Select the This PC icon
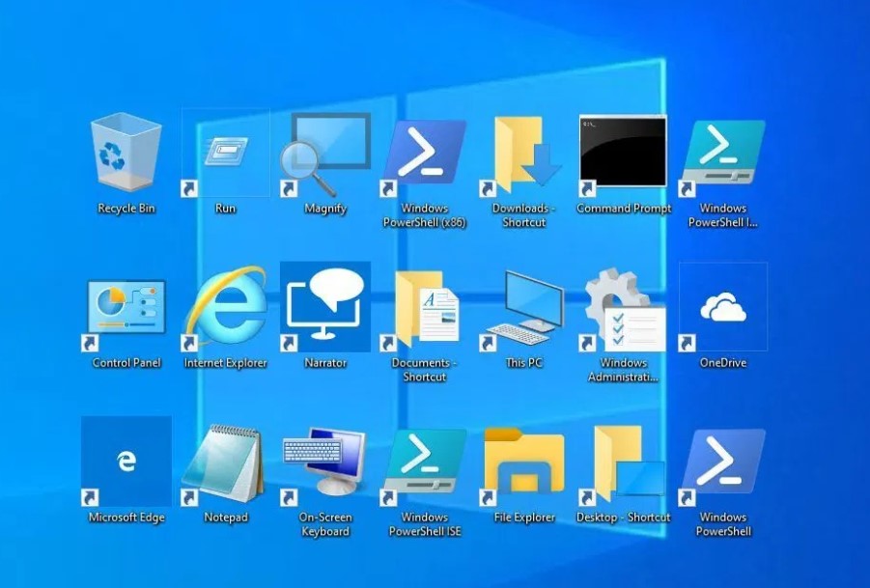870x588 pixels. pos(523,310)
